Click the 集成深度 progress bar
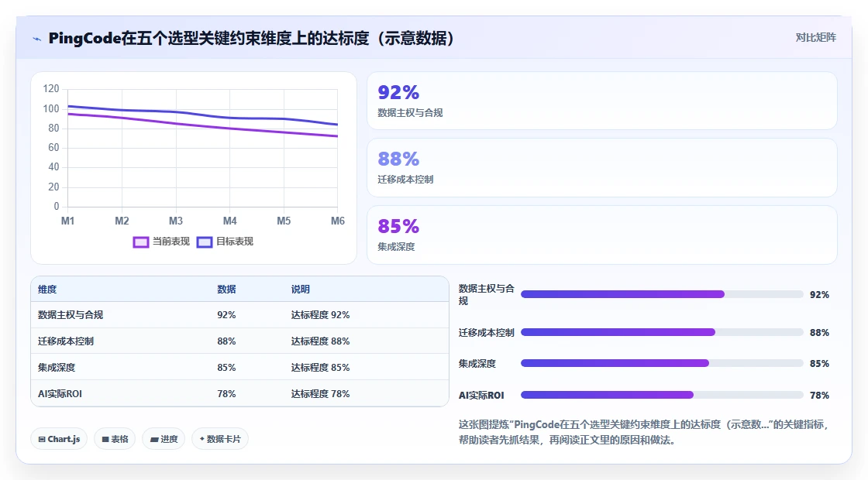The width and height of the screenshot is (868, 480). [662, 363]
